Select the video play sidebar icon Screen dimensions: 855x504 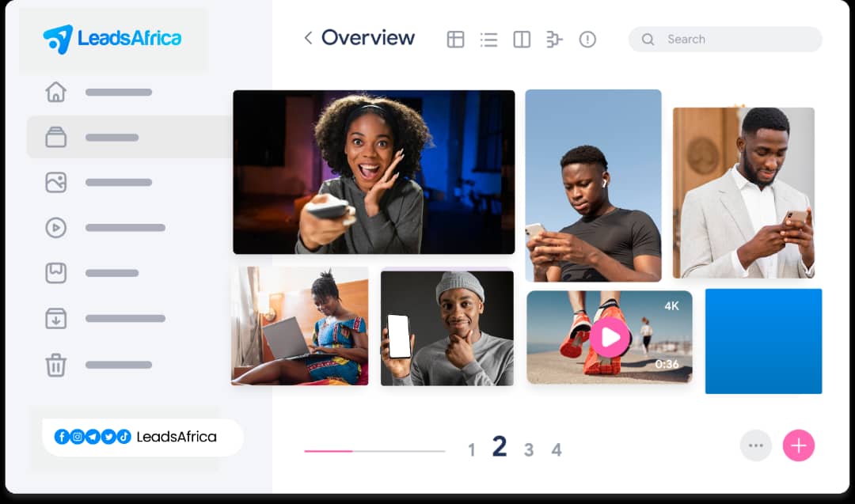tap(55, 228)
